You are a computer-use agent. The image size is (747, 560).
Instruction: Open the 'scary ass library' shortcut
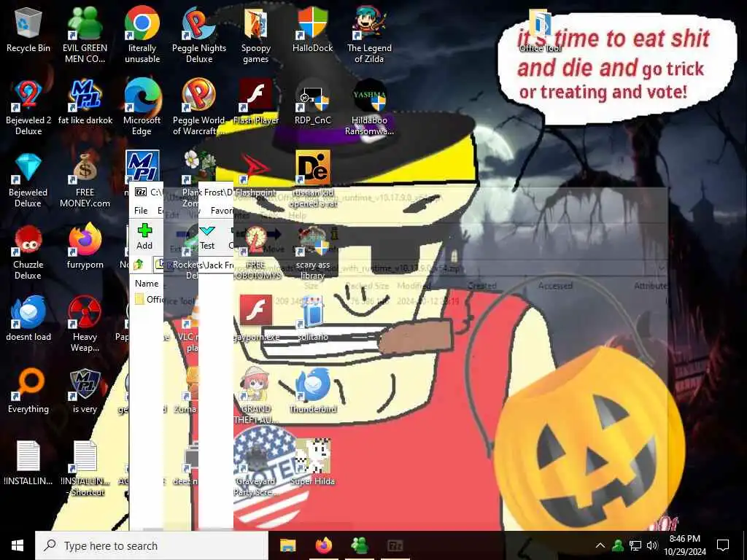point(312,252)
